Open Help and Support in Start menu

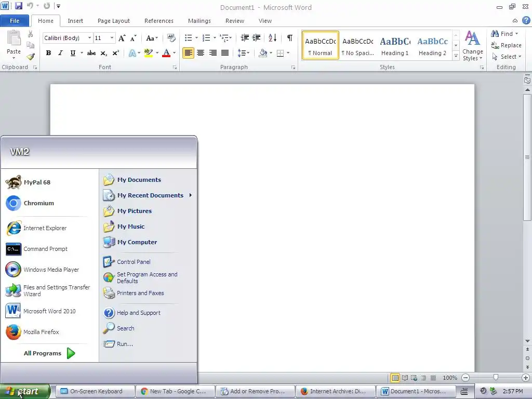[131, 313]
